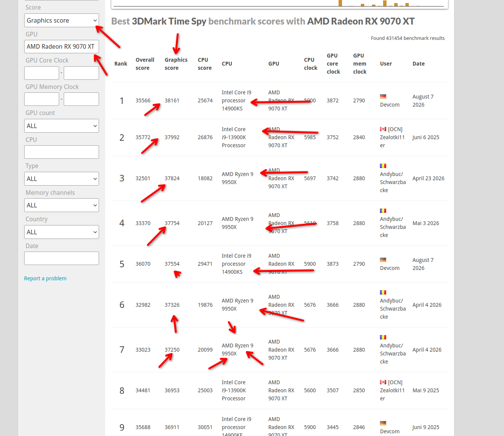
Task: Select CPU score 26876
Action: pos(205,137)
